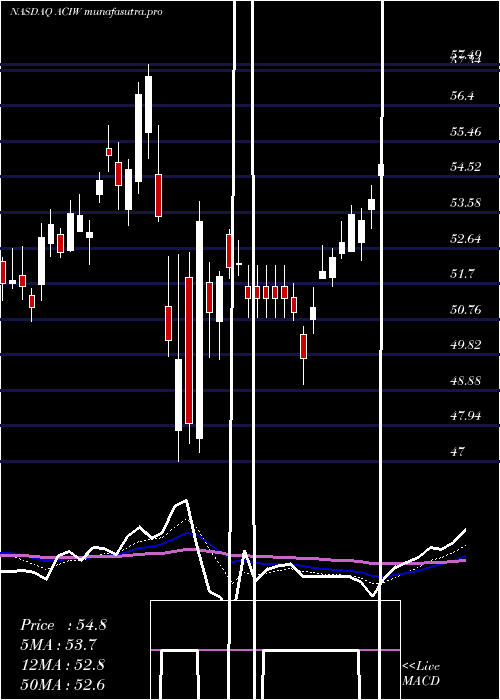Viewport: 500px width, 700px height.
Task: Click the NASDAQ ACIW munafasutra.pro title
Action: (86, 12)
